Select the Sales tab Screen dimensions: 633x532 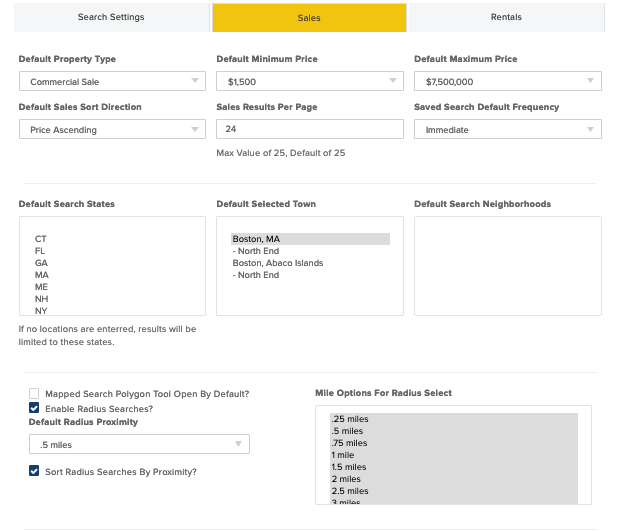(x=309, y=17)
